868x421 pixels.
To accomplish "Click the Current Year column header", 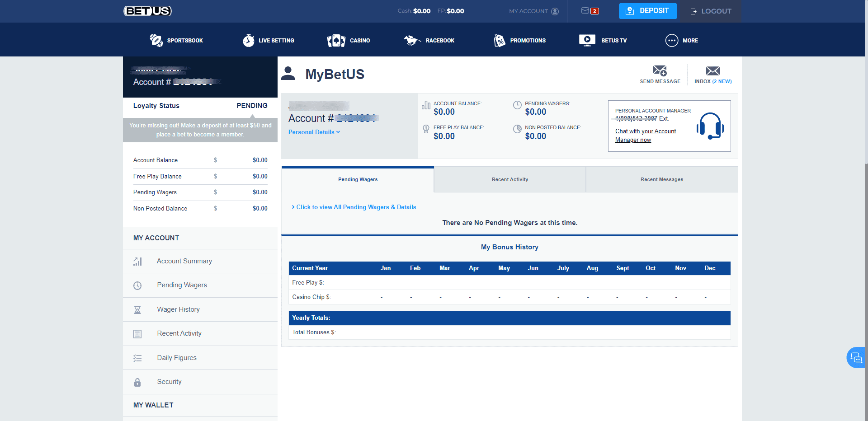I will pyautogui.click(x=310, y=268).
